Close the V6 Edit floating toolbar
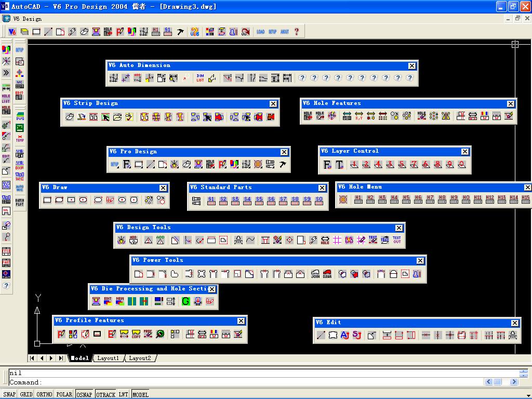532x399 pixels. [515, 323]
